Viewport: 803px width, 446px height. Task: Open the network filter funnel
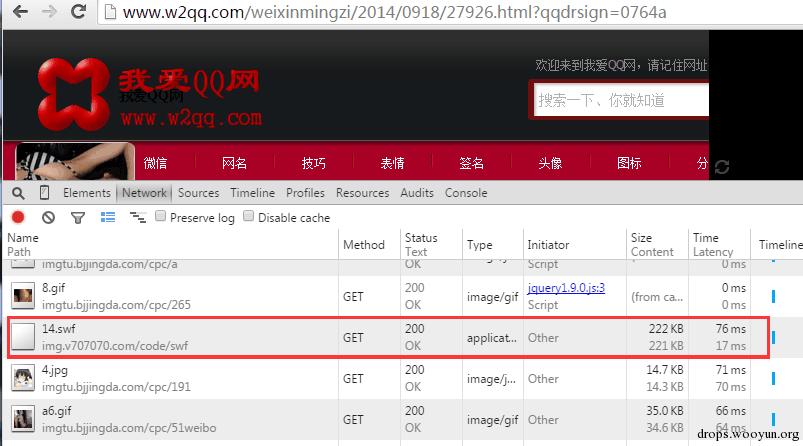click(78, 217)
